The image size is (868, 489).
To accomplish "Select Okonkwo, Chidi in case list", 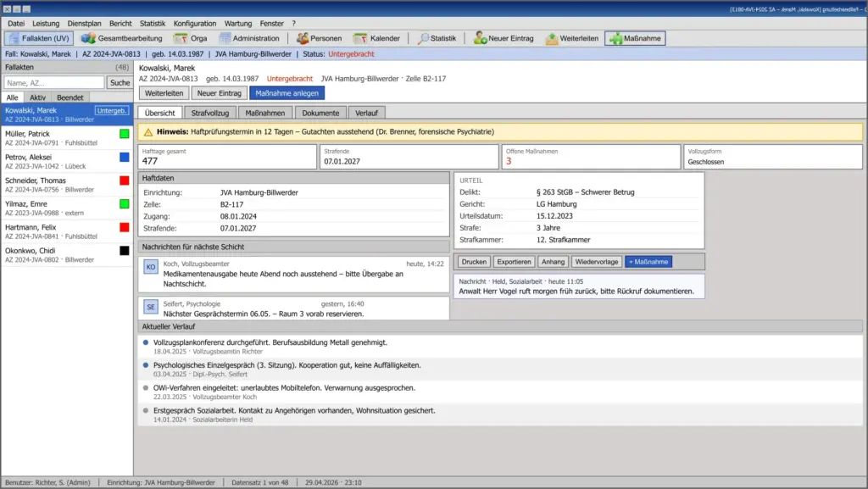I will (x=67, y=254).
